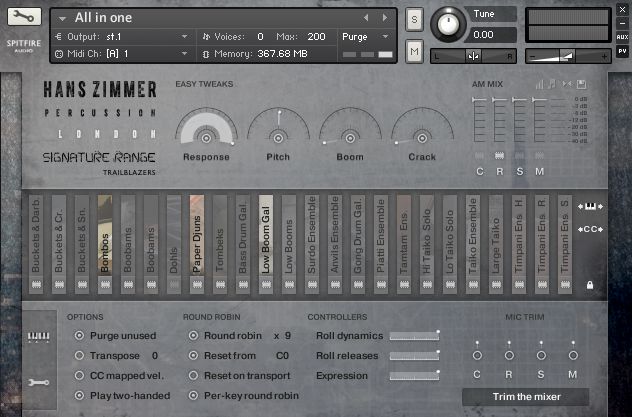Viewport: 632px width, 417px height.
Task: Click the Max voices value 200
Action: point(316,37)
